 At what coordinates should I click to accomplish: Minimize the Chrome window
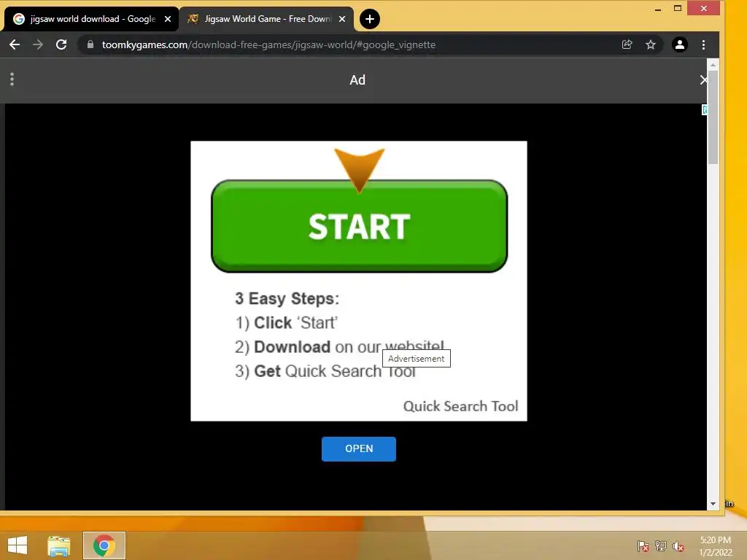coord(658,9)
